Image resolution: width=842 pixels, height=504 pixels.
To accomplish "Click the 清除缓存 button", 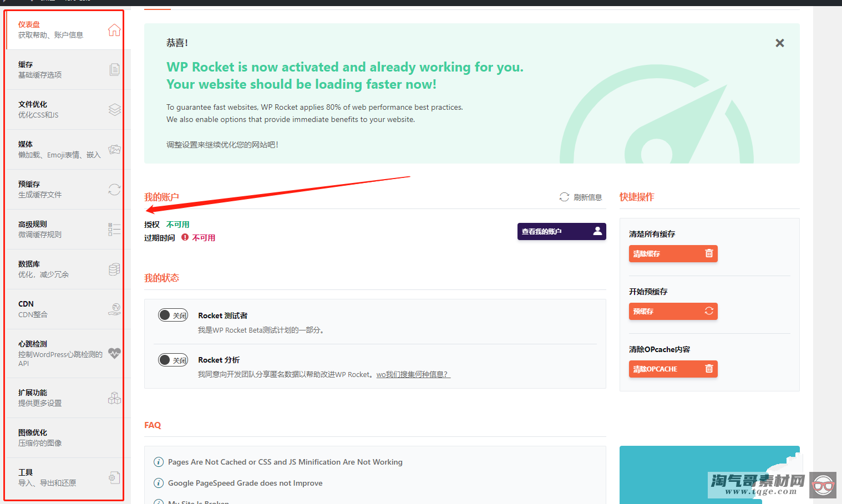I will (x=673, y=253).
